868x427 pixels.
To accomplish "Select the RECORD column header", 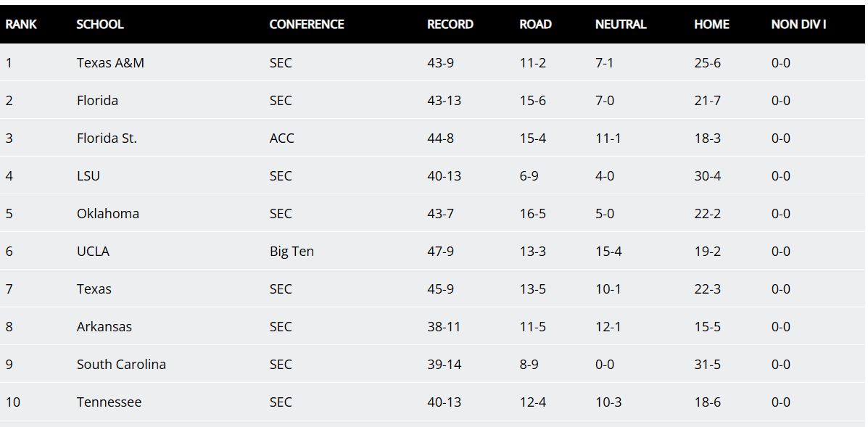I will coord(450,25).
